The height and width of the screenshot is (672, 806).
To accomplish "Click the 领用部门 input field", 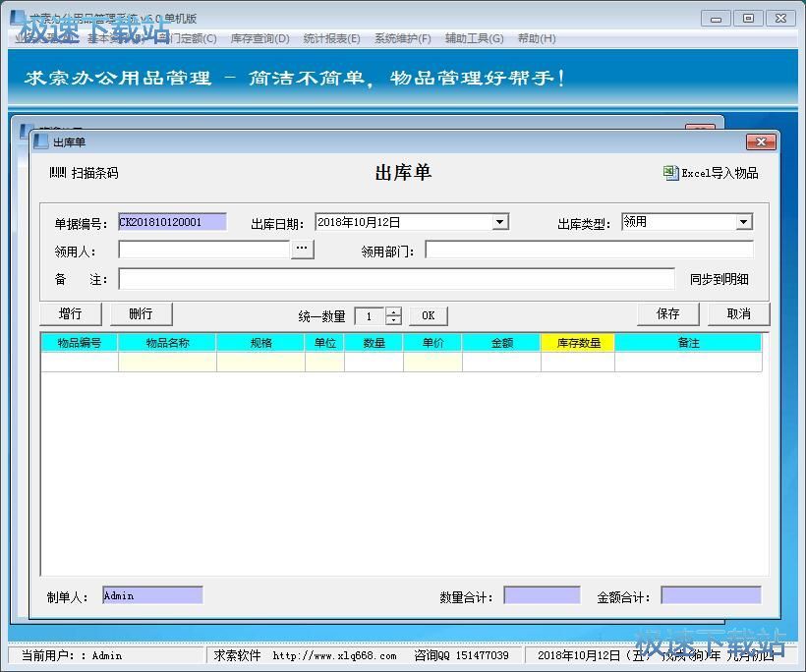I will click(589, 251).
